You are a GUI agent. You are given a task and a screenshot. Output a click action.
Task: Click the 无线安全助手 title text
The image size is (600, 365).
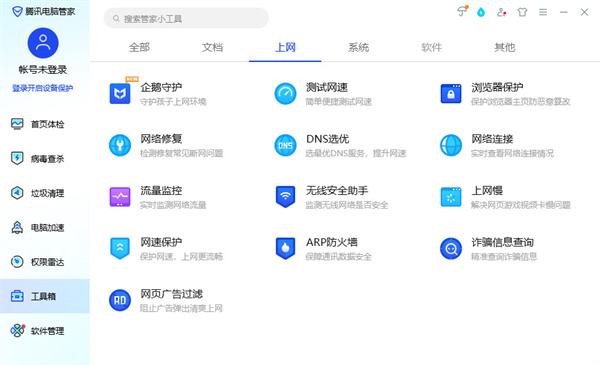pyautogui.click(x=337, y=190)
